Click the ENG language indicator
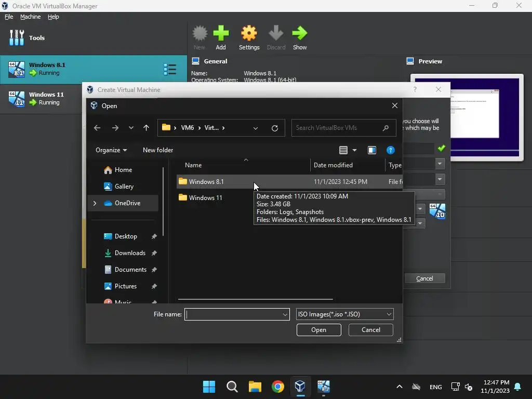 436,387
